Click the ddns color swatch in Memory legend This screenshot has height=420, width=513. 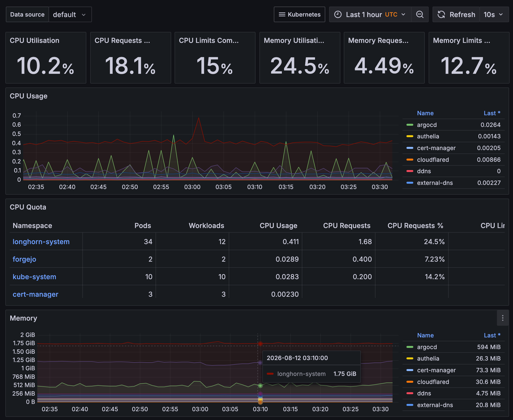[410, 393]
